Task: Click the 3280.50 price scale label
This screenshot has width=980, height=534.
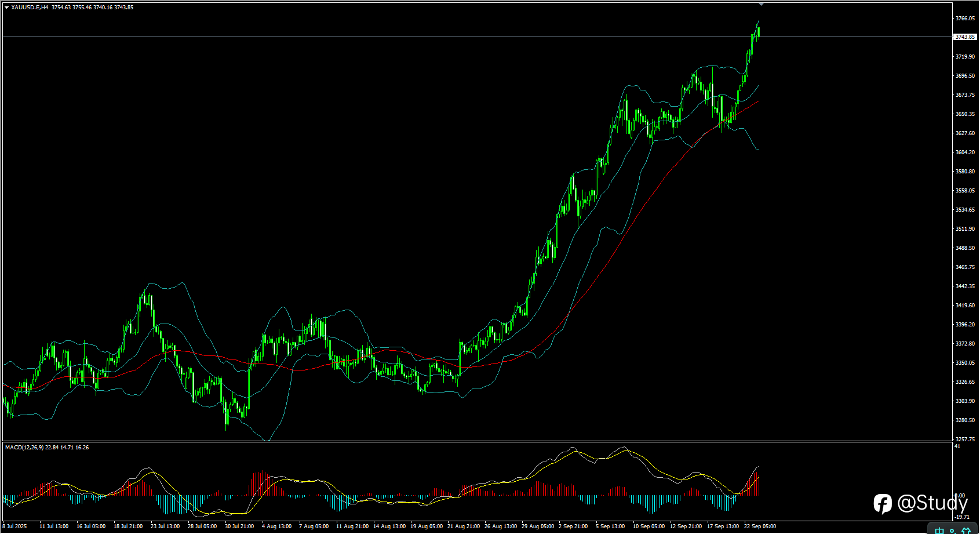Action: 965,420
